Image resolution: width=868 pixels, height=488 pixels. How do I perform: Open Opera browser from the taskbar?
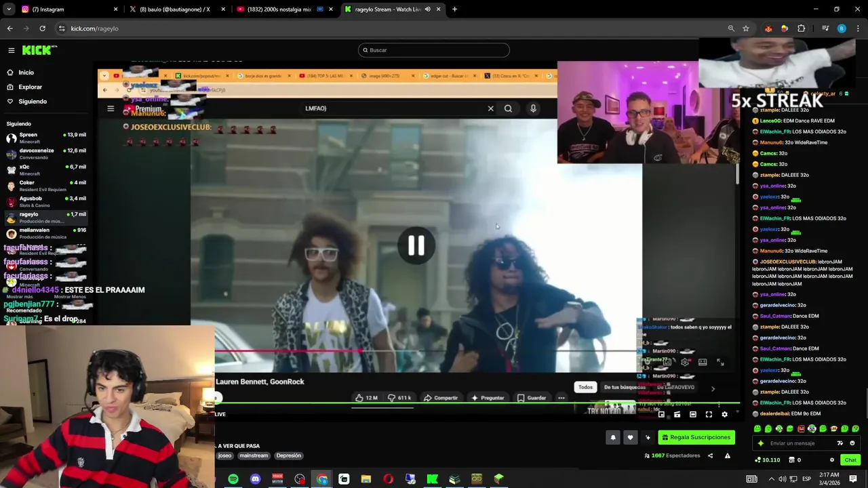(388, 479)
